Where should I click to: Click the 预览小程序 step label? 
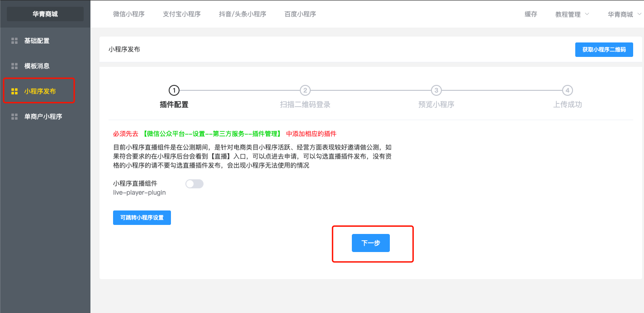point(436,104)
